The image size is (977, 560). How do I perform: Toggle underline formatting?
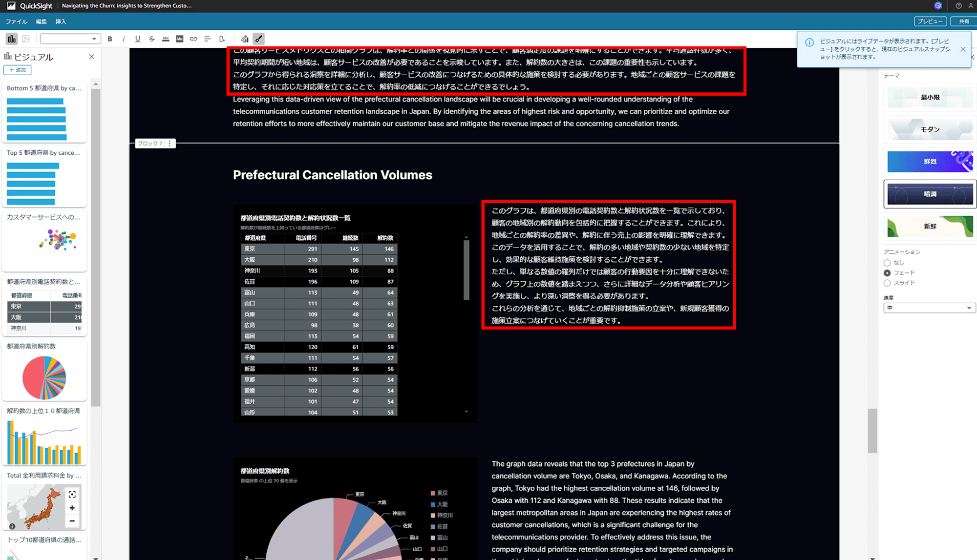coord(138,39)
